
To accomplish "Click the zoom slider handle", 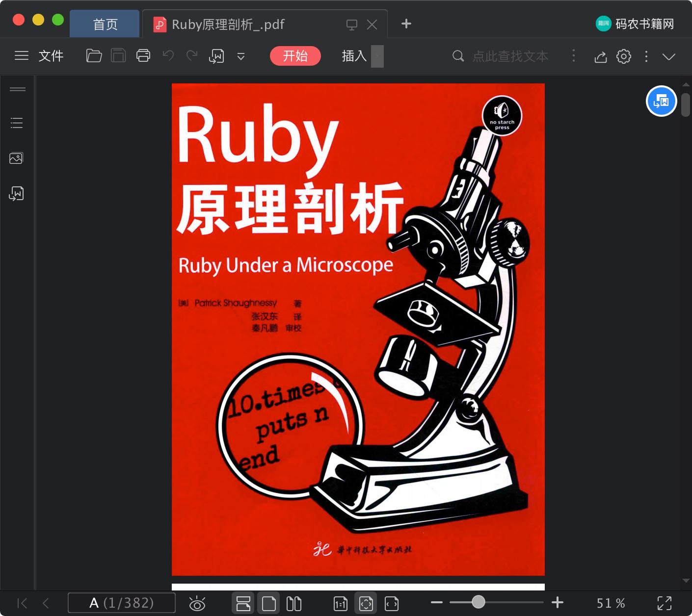I will 479,602.
